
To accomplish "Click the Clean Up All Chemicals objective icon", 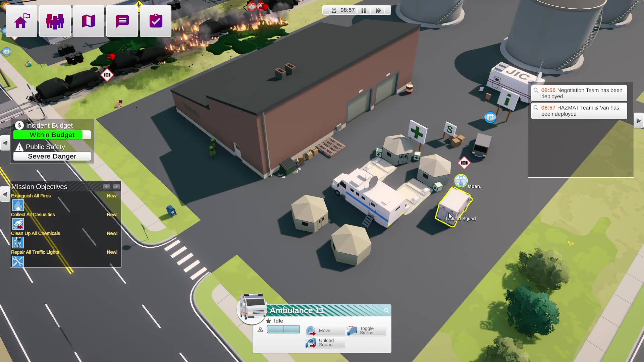I will point(18,242).
